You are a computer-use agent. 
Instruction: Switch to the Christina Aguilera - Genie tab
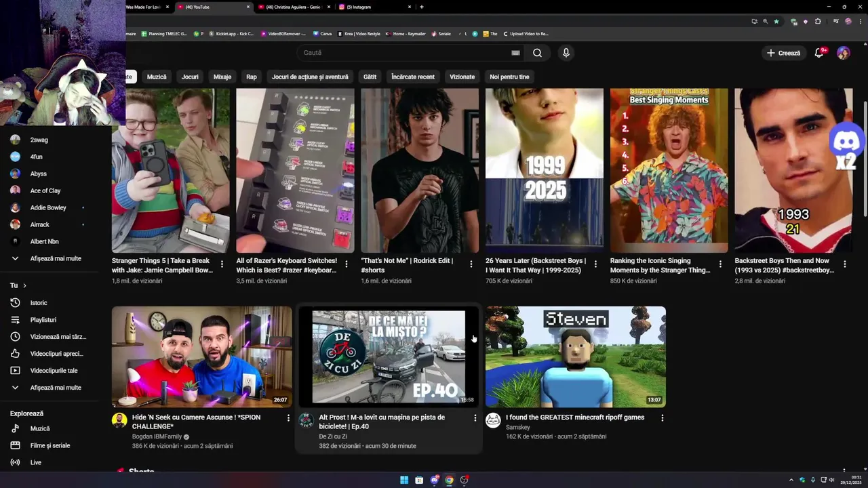click(x=293, y=7)
